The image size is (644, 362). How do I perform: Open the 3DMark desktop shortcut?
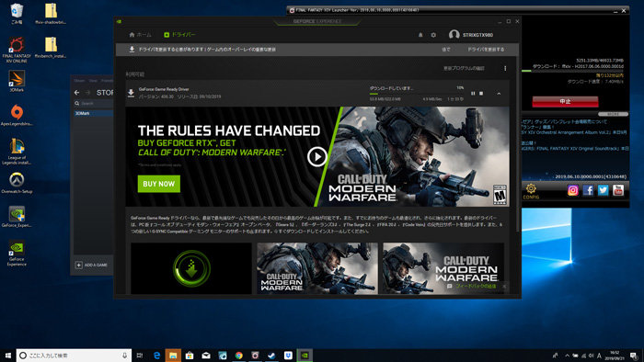coord(17,81)
